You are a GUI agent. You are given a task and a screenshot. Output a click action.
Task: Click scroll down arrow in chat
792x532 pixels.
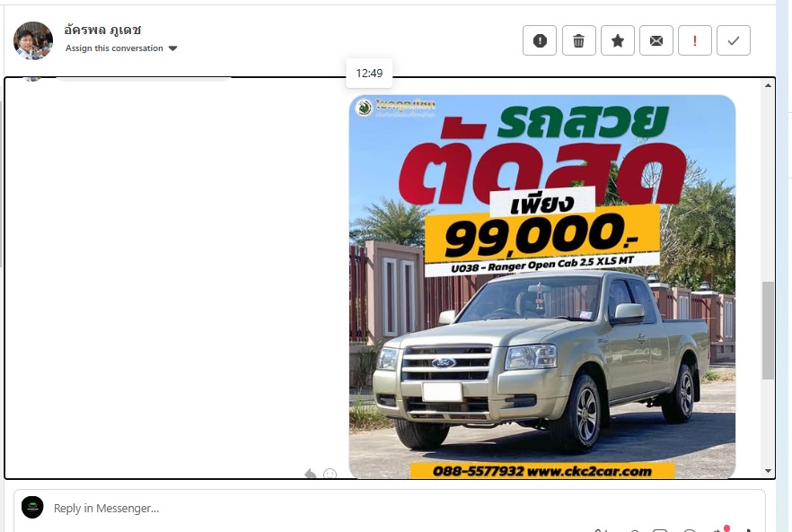click(768, 471)
